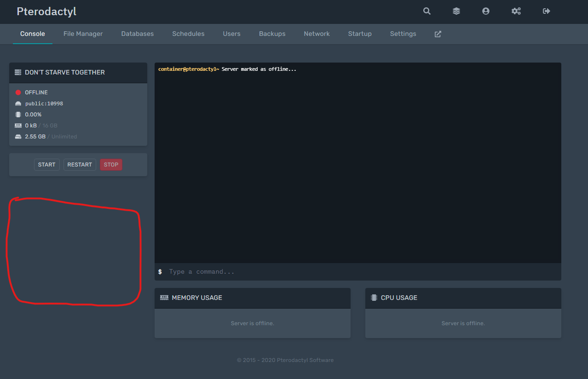
Task: Switch to the Console tab
Action: pos(33,34)
